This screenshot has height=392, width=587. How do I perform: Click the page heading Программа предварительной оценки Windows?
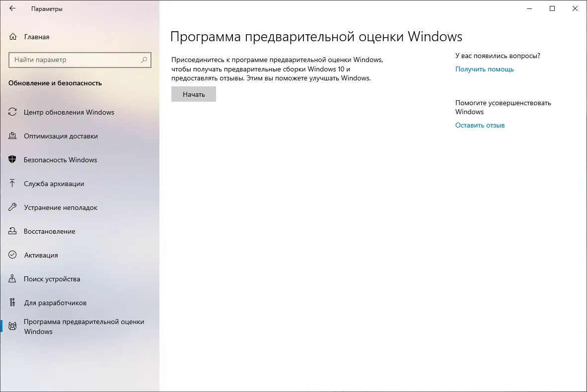click(316, 37)
